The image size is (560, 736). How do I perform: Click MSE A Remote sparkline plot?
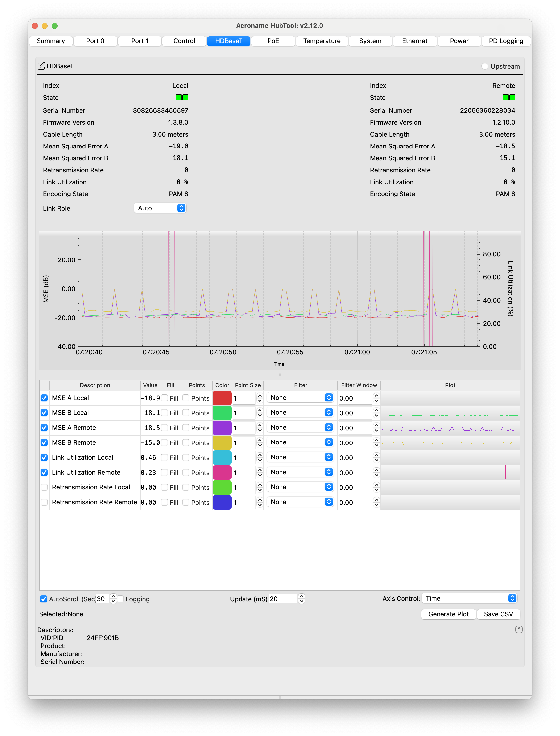pos(450,428)
